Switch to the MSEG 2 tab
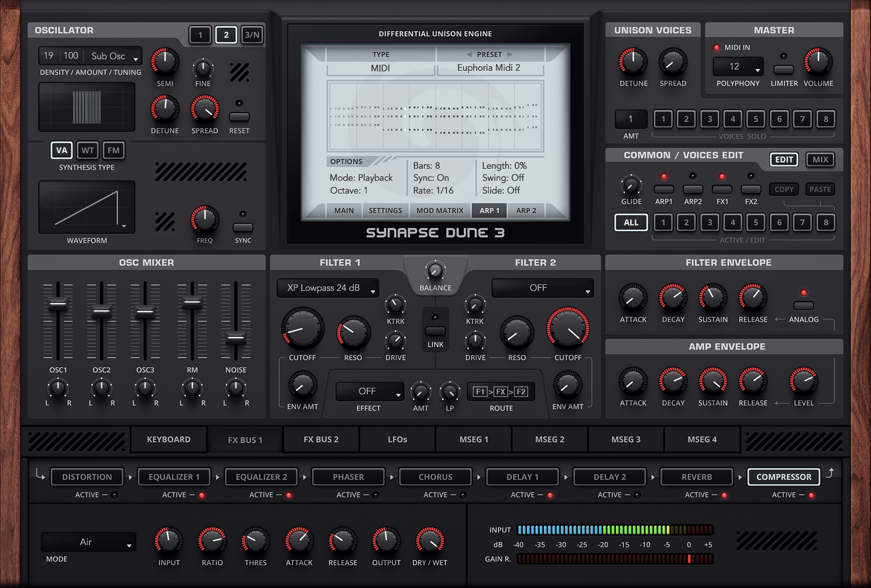The image size is (871, 588). 550,439
